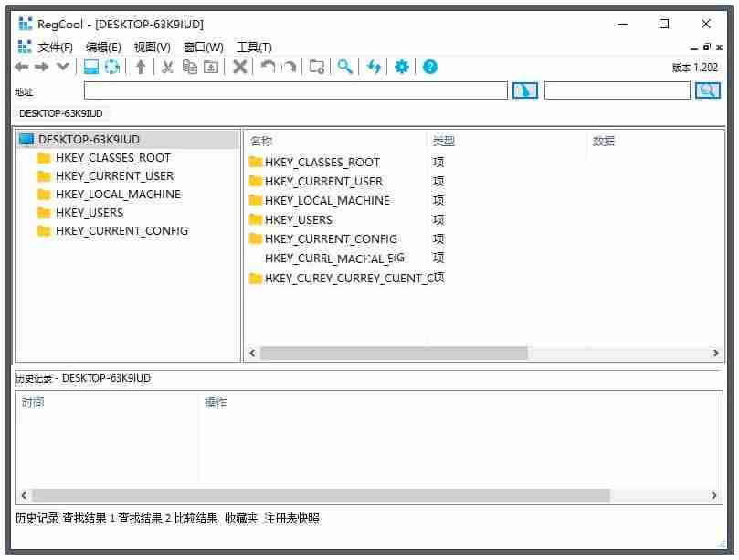This screenshot has width=739, height=560.
Task: Switch to the 注册表快照 tab
Action: pos(291,519)
